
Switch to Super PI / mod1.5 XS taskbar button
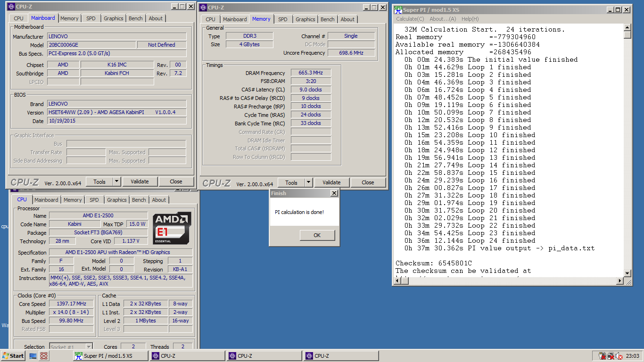point(110,356)
